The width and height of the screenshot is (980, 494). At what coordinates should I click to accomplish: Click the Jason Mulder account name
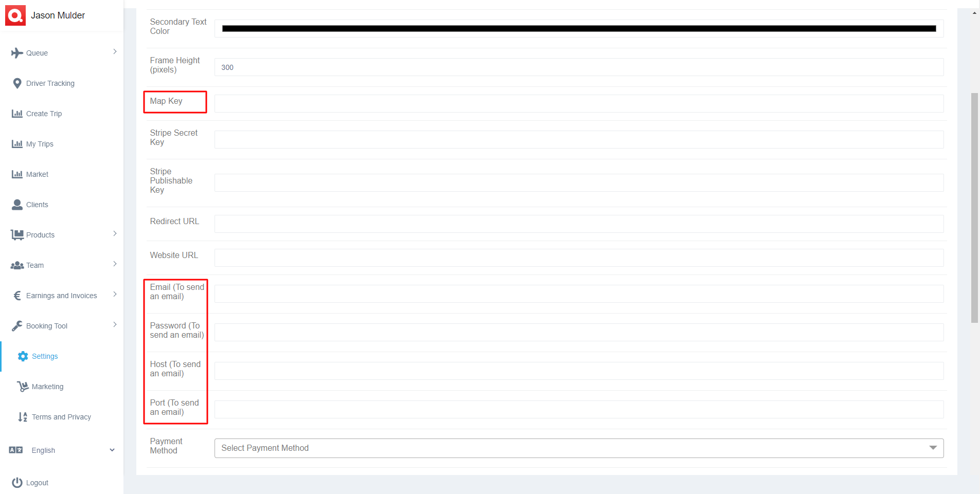[58, 15]
